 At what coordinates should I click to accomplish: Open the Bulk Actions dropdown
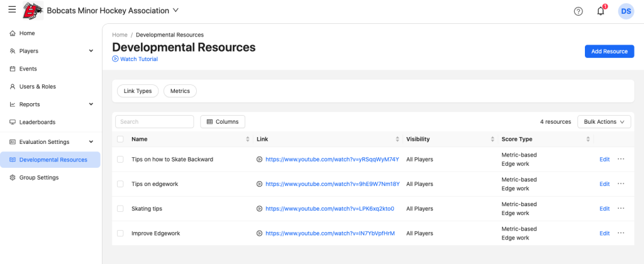(x=604, y=121)
